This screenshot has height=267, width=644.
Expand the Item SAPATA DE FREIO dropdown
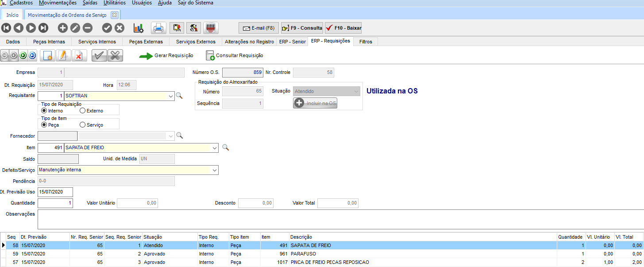(x=215, y=147)
